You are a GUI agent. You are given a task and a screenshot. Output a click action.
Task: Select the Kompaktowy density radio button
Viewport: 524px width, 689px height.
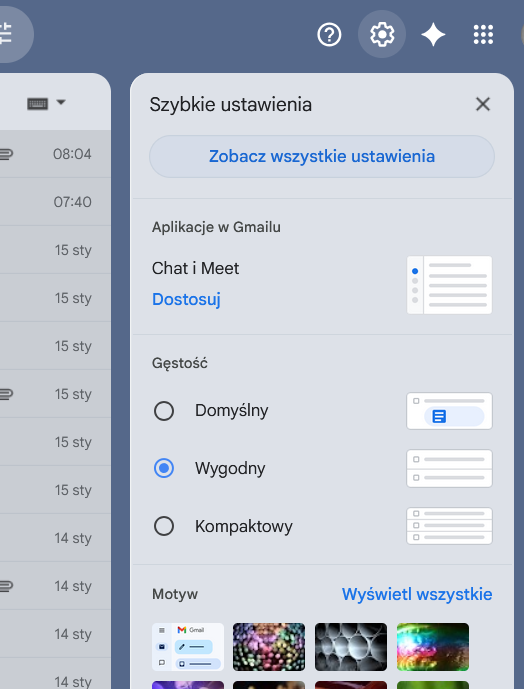coord(164,526)
